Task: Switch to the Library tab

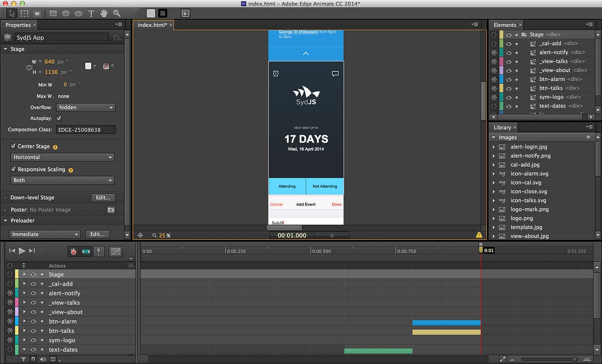Action: tap(503, 127)
